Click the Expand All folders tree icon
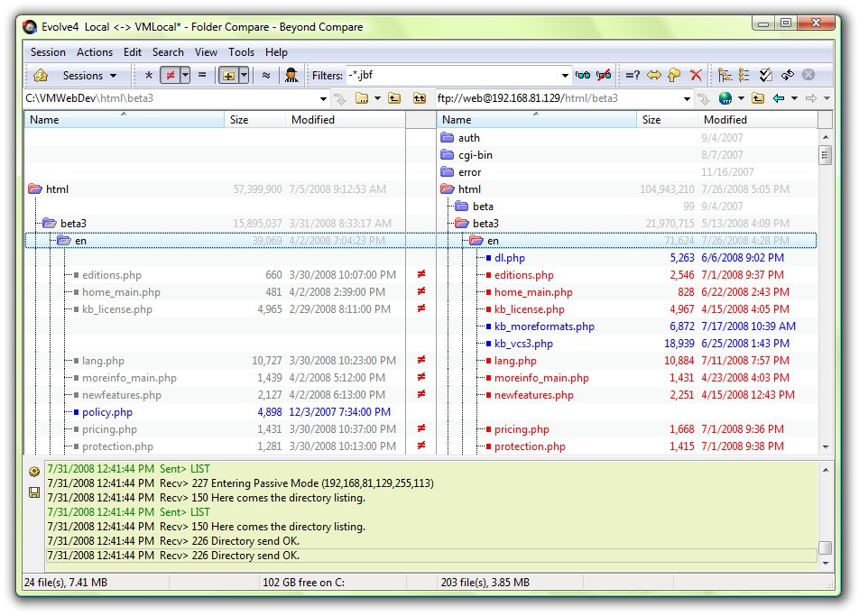Screen dimensions: 859x616 tap(725, 76)
